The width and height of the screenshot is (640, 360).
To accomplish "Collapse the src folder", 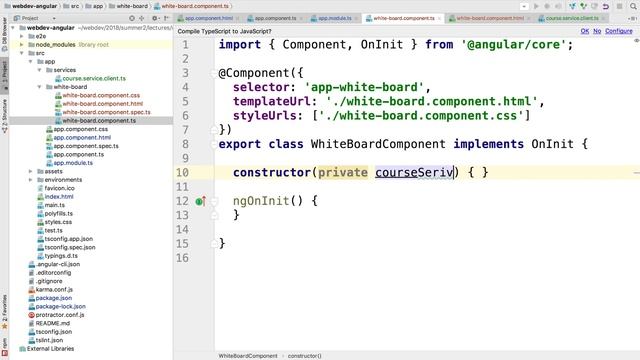I will pyautogui.click(x=22, y=53).
